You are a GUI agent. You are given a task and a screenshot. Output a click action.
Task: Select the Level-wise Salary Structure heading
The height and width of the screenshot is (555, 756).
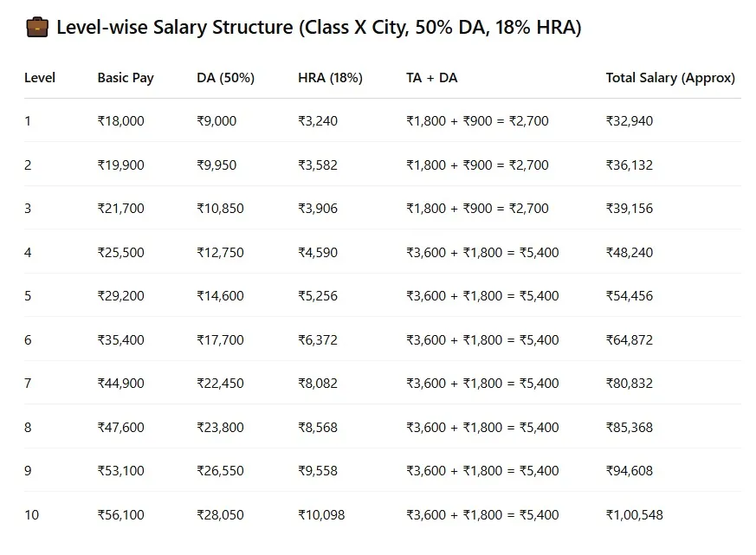coord(319,28)
